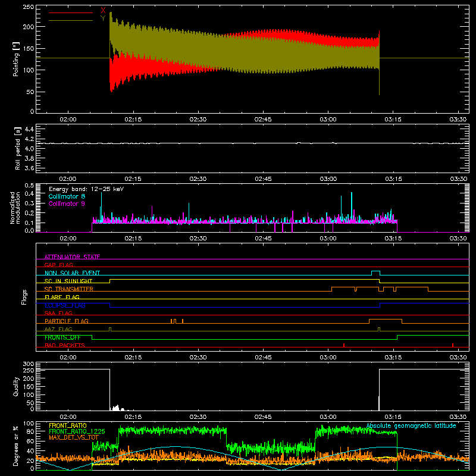Click the olive Y legend line sample
The height and width of the screenshot is (476, 476).
(70, 21)
